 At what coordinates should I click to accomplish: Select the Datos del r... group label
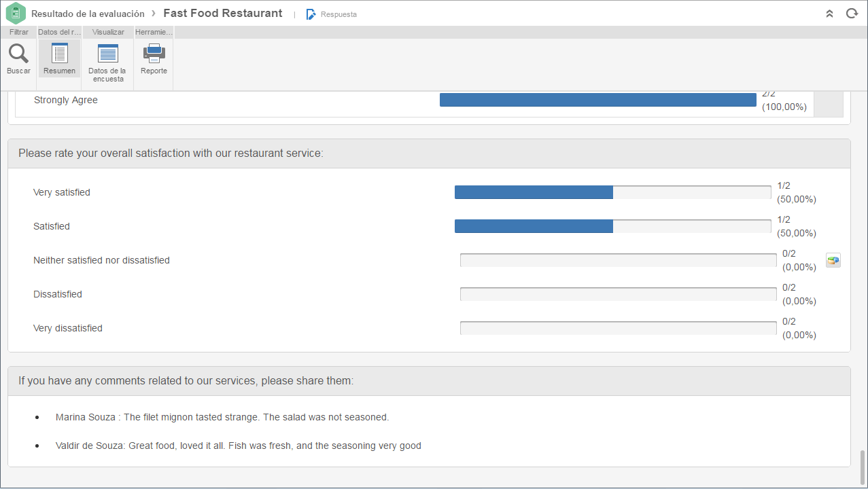pyautogui.click(x=59, y=32)
